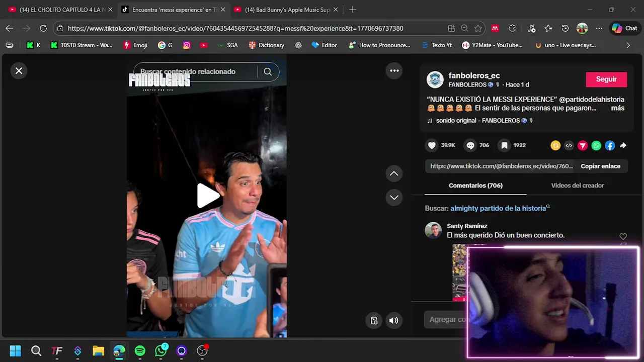Follow fanboleros_ec with Seguir button

(606, 79)
